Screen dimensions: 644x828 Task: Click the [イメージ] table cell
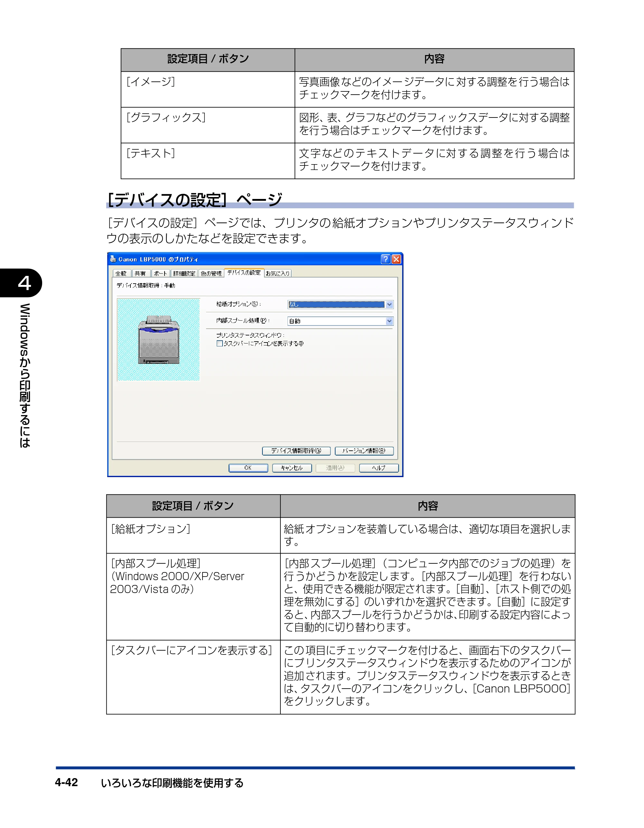(x=208, y=89)
